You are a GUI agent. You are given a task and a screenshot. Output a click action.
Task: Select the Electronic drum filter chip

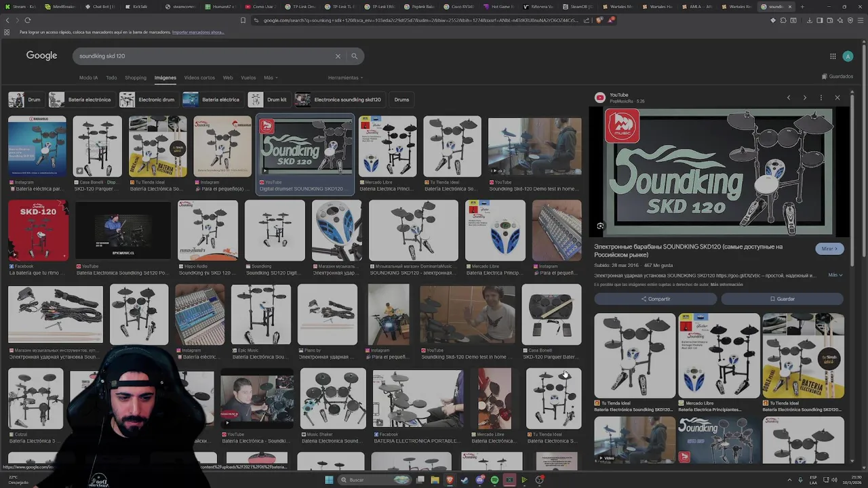point(148,100)
